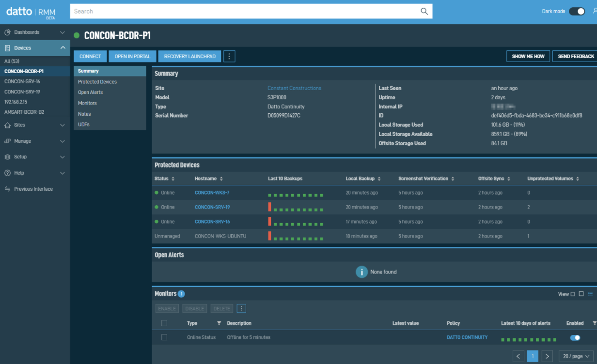The width and height of the screenshot is (597, 364).
Task: Select the Protected Devices side tab
Action: point(97,82)
